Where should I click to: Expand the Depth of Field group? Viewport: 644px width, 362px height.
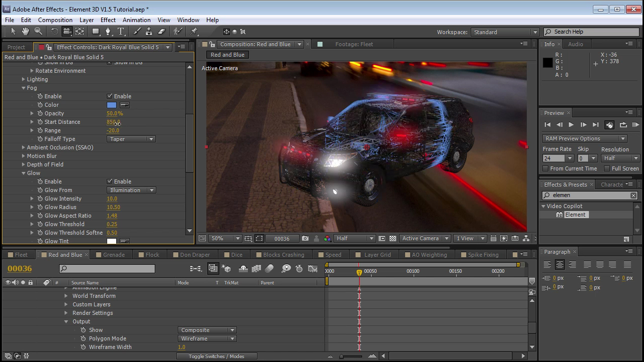[23, 164]
